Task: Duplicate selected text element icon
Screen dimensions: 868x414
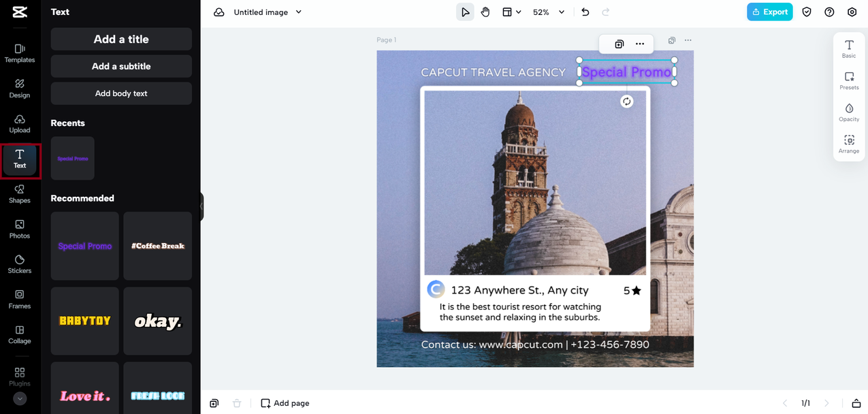Action: pyautogui.click(x=619, y=44)
